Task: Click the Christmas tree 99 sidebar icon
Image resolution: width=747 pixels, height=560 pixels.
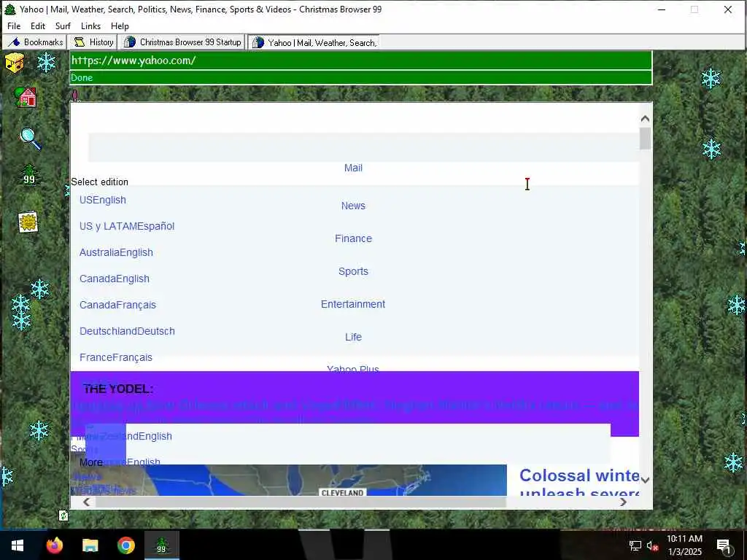Action: click(29, 175)
